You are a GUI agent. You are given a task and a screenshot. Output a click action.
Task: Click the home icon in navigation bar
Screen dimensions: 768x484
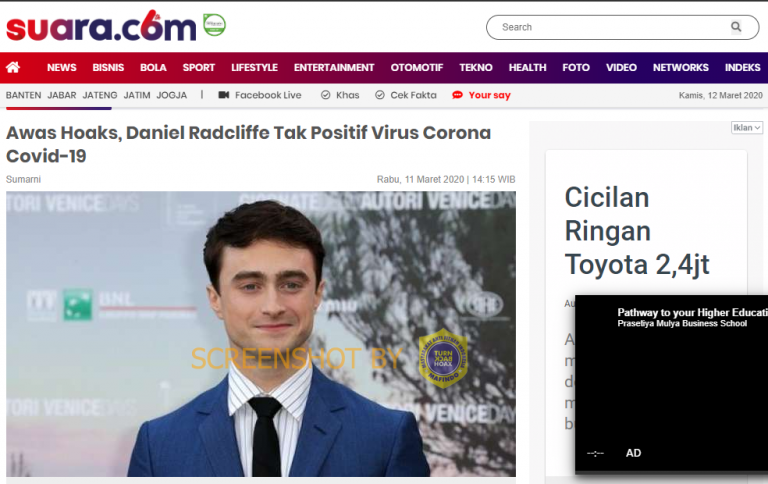[13, 67]
